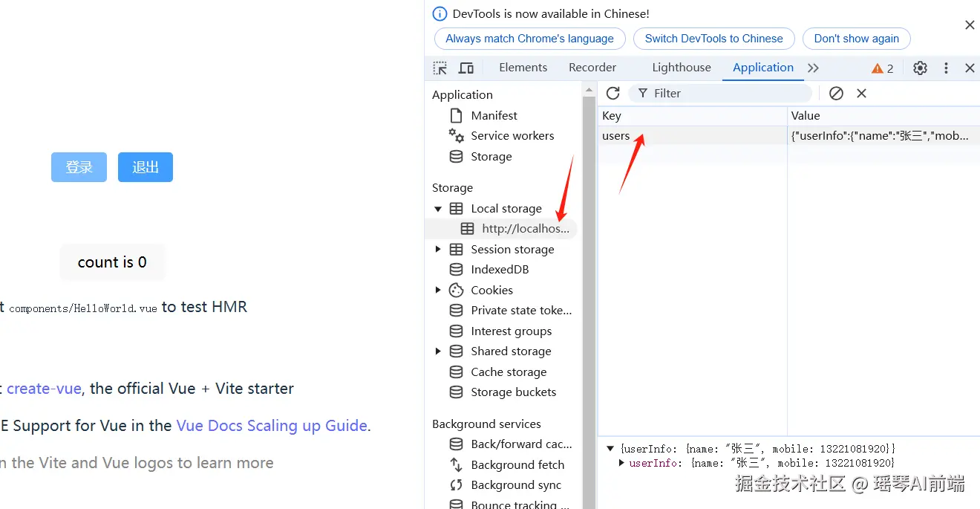Open the DevTools three-dot customize menu
This screenshot has width=980, height=509.
point(946,68)
